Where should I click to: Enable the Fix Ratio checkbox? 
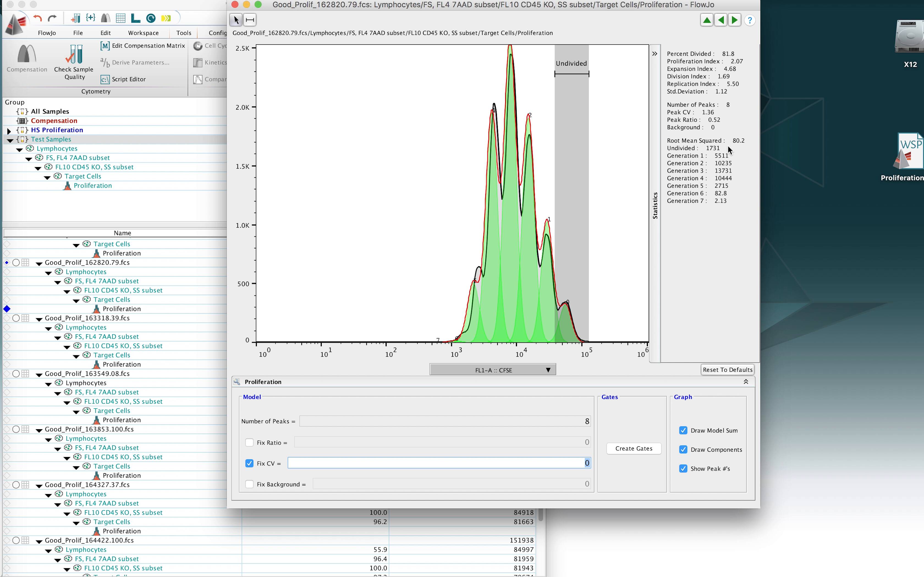pos(249,443)
